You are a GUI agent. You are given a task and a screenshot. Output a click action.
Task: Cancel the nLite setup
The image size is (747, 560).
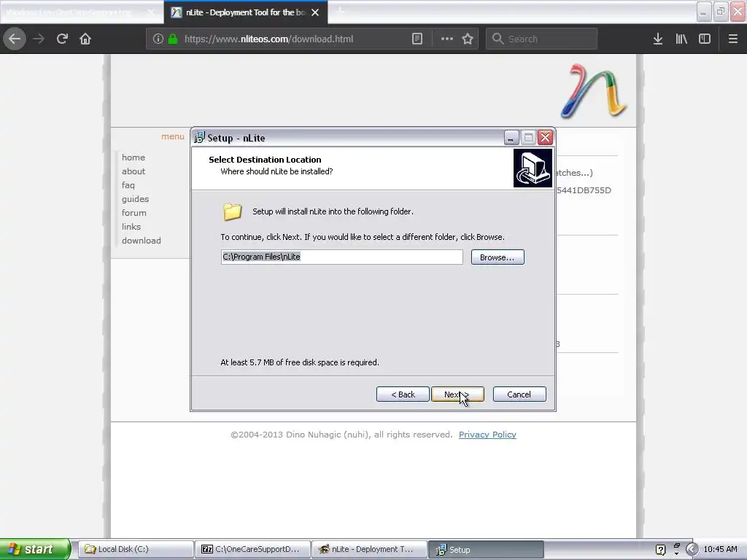(519, 394)
